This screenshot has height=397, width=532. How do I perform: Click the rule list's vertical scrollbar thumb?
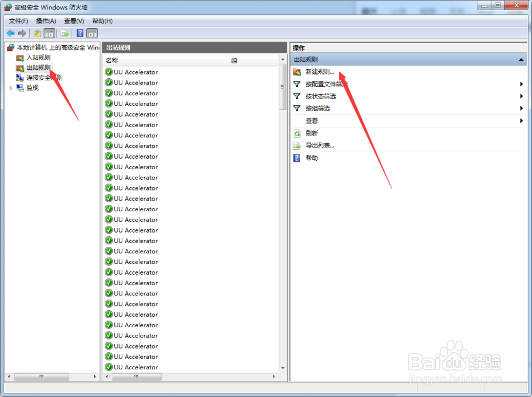tap(282, 87)
